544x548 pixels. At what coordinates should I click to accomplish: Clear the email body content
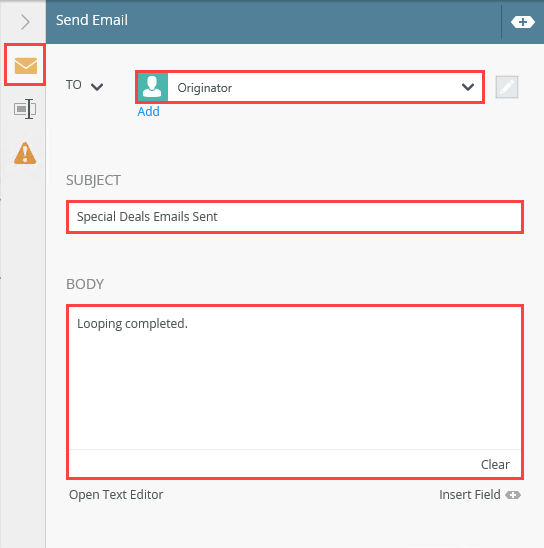[495, 464]
